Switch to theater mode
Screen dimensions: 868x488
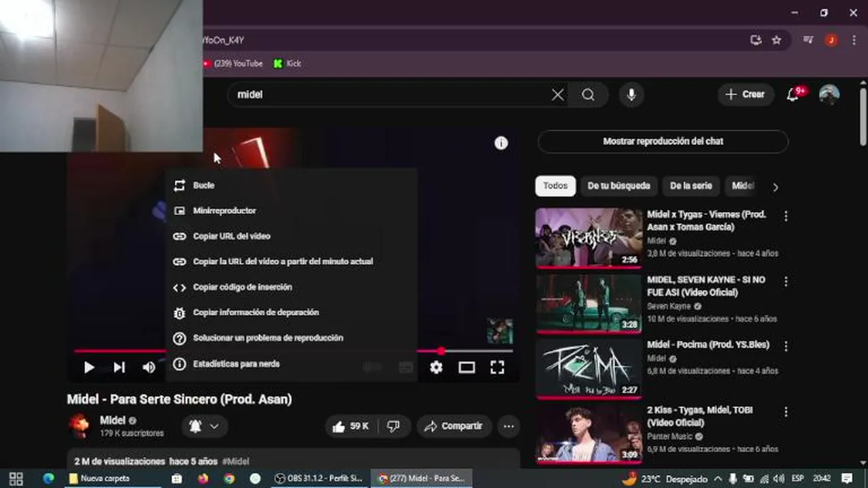467,367
